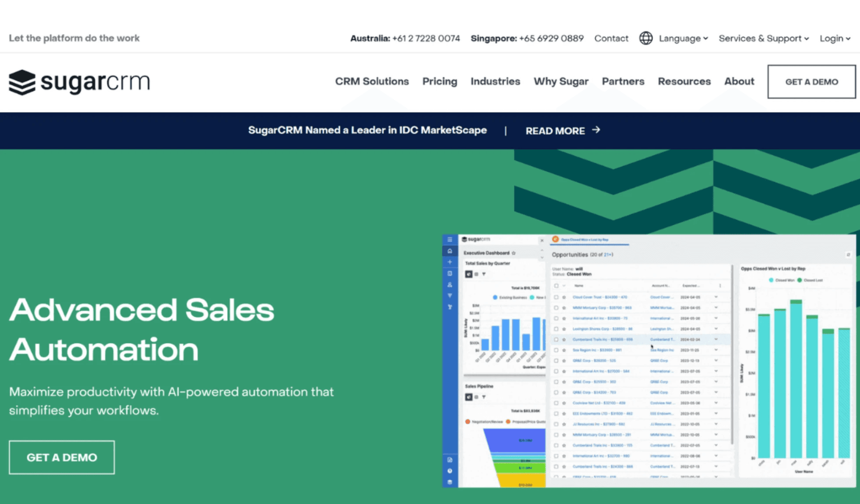
Task: Select the Home icon in the dashboard sidebar
Action: pos(450,251)
